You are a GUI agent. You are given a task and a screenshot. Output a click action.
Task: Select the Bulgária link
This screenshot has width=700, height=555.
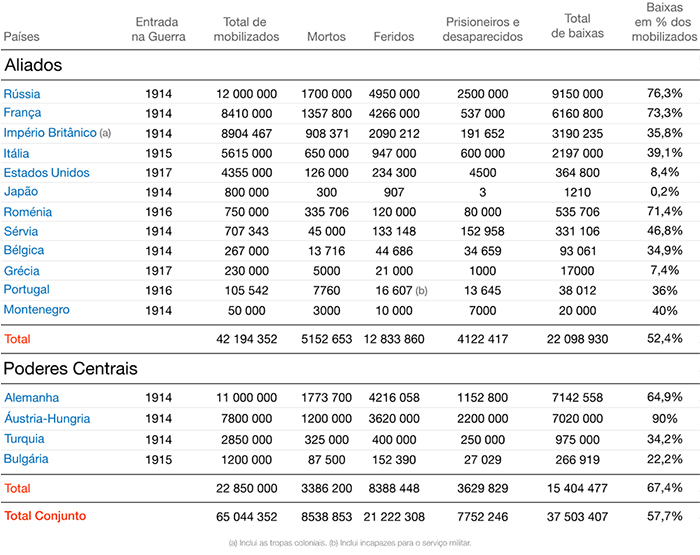coord(27,458)
